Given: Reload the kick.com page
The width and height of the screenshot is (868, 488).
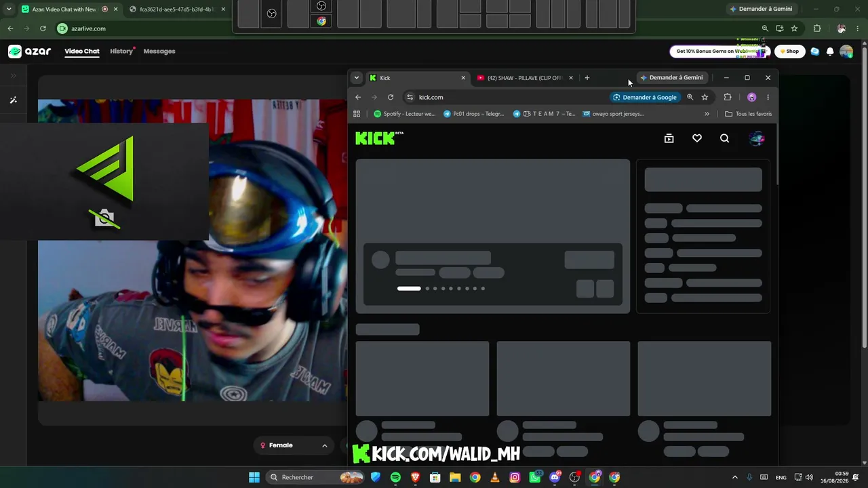Looking at the screenshot, I should pos(391,97).
